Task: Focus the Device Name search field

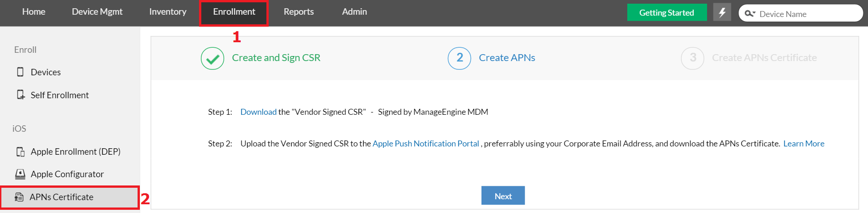Action: point(807,14)
